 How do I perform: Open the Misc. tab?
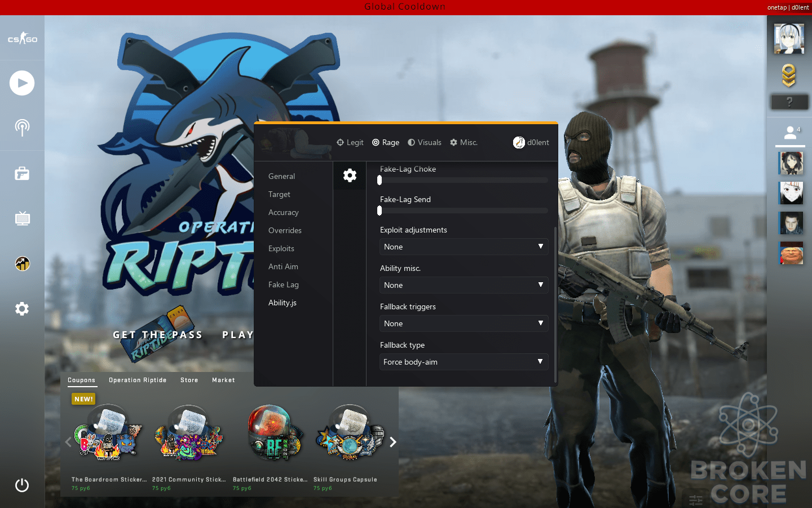point(464,143)
